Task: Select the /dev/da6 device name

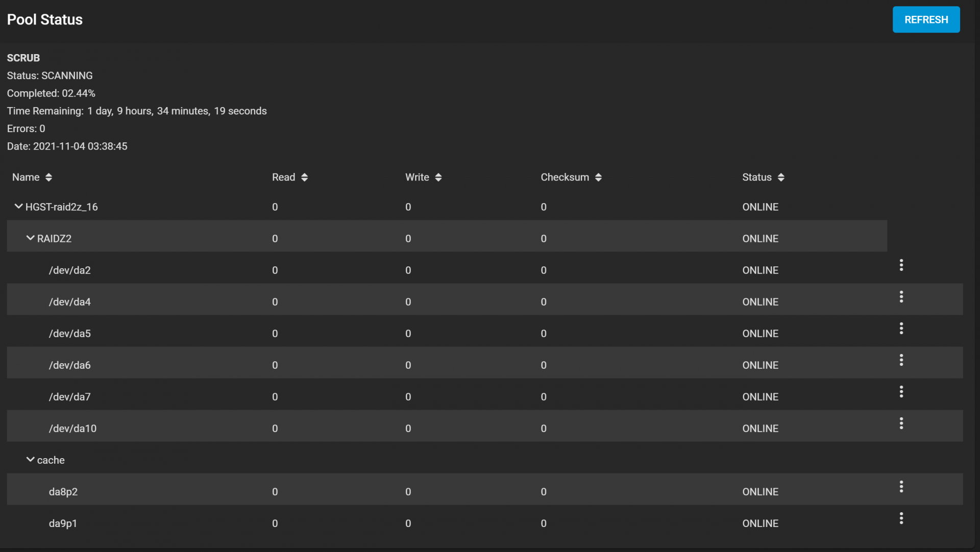Action: (x=69, y=365)
